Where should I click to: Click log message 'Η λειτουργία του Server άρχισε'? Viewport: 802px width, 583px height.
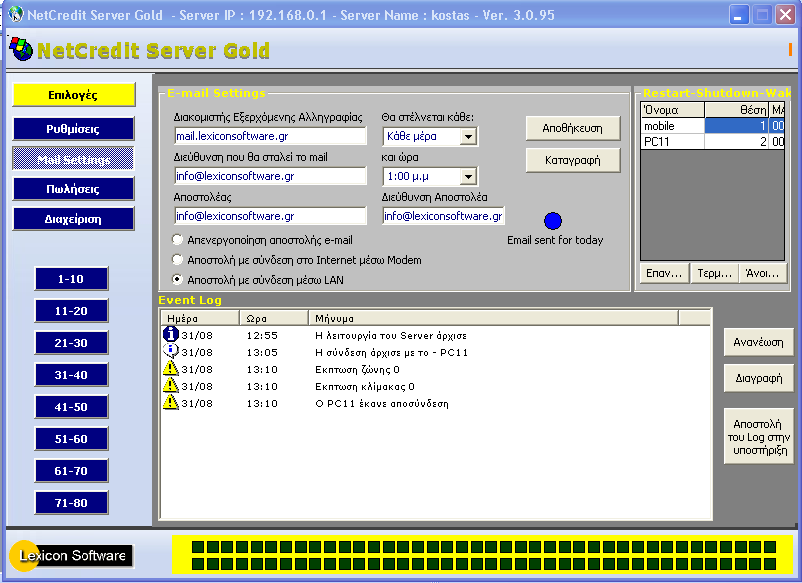click(391, 335)
